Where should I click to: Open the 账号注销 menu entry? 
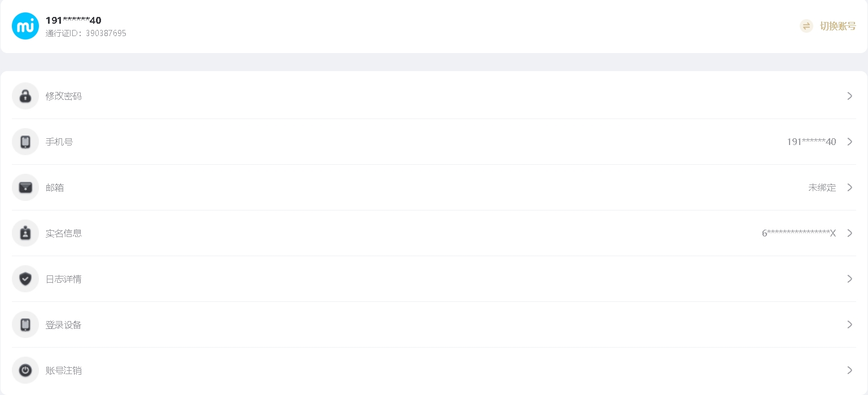tap(64, 371)
